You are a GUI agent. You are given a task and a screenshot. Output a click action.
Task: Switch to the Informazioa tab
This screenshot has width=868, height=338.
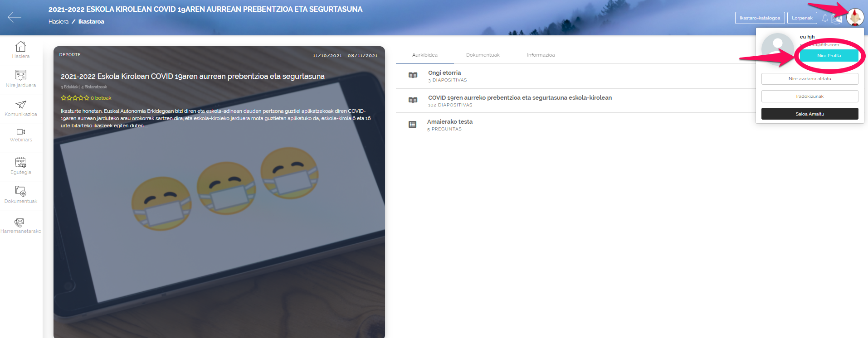point(541,55)
